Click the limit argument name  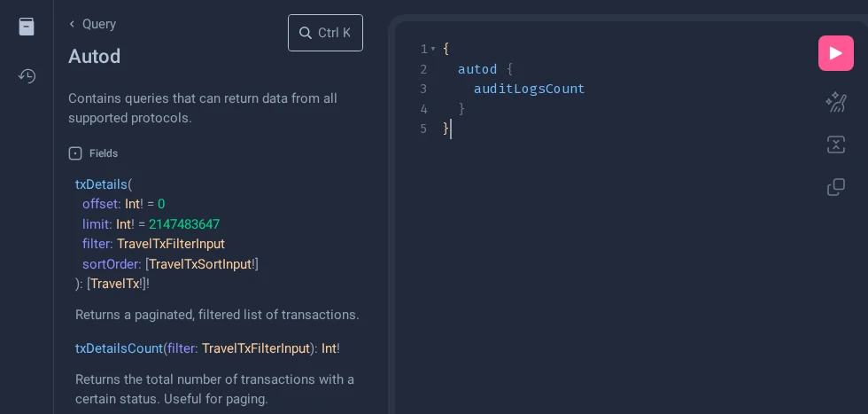coord(96,224)
